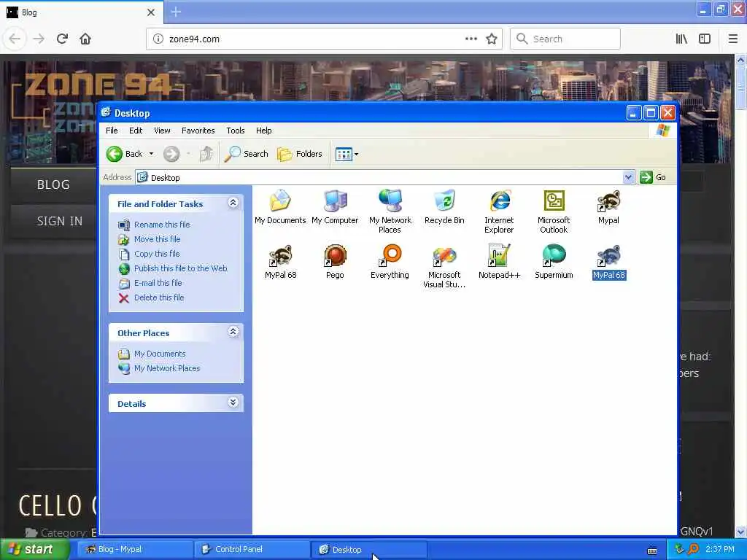Select the Pego shortcut icon
Viewport: 747px width, 560px height.
[335, 262]
